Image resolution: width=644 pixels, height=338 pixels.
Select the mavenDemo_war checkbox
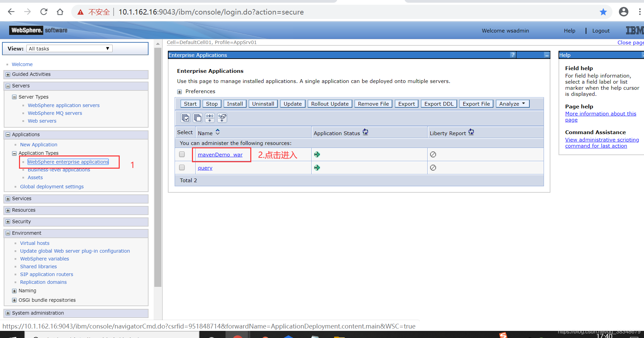tap(182, 154)
